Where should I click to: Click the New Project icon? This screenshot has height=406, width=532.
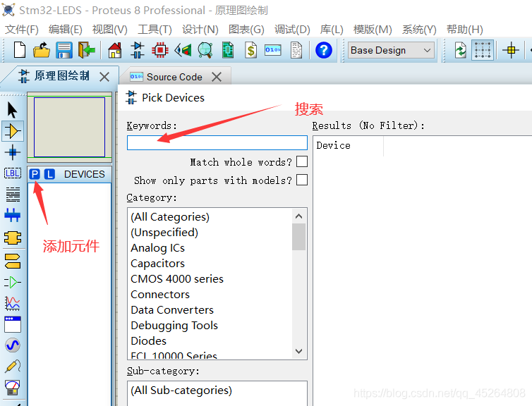pyautogui.click(x=20, y=50)
